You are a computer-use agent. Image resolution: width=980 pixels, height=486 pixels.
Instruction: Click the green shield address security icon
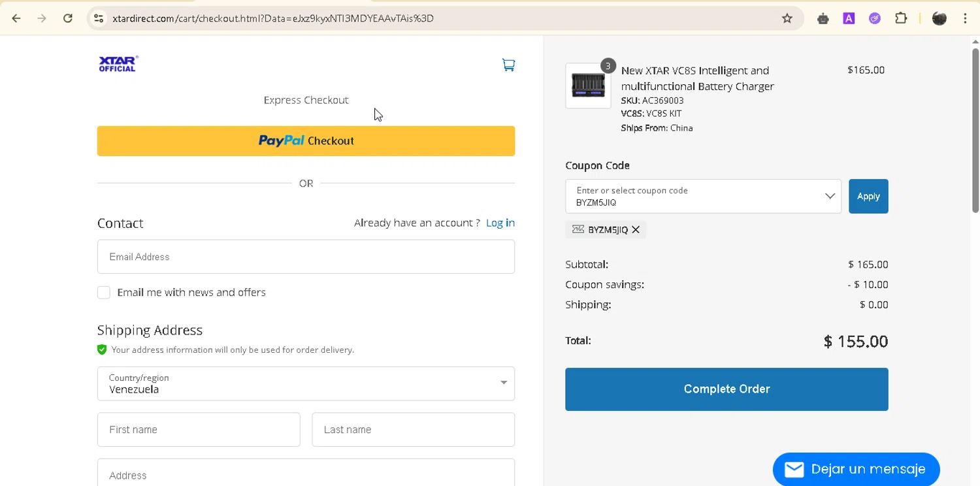(102, 349)
